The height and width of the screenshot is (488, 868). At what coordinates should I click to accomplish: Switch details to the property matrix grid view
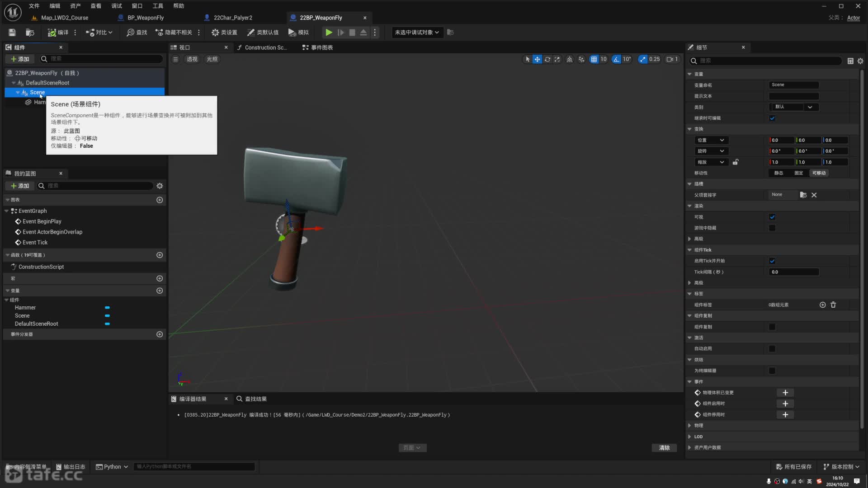coord(850,61)
